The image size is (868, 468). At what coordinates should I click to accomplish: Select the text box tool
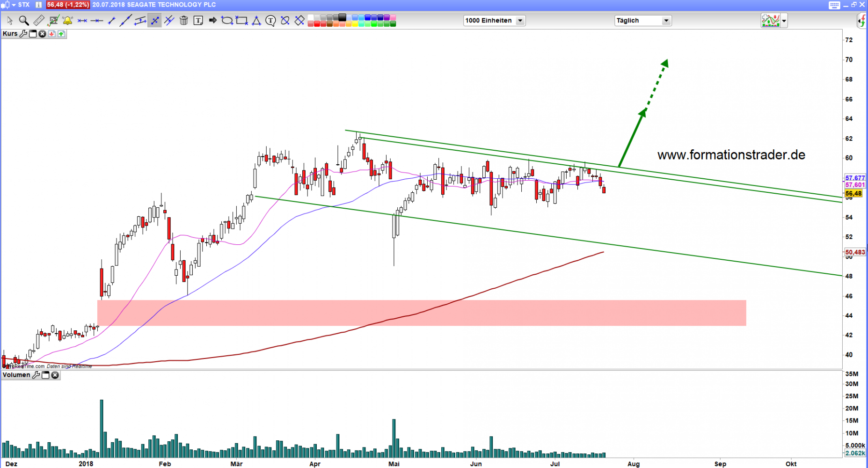(x=198, y=21)
